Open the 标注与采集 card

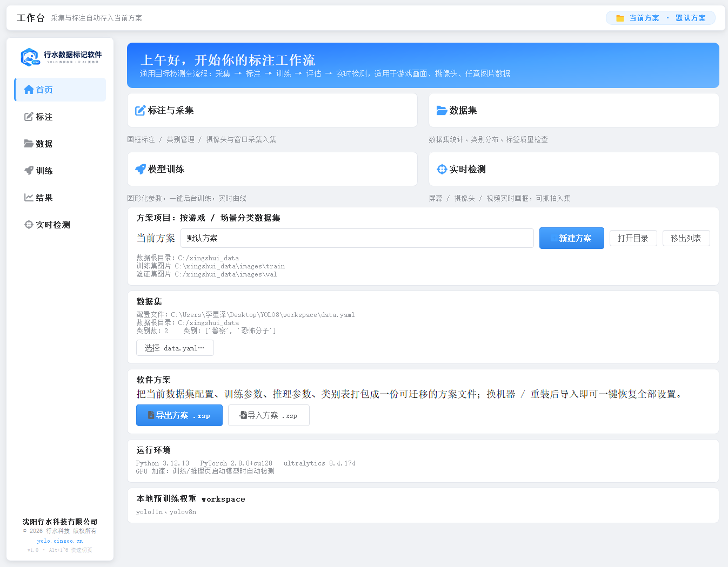(x=272, y=110)
